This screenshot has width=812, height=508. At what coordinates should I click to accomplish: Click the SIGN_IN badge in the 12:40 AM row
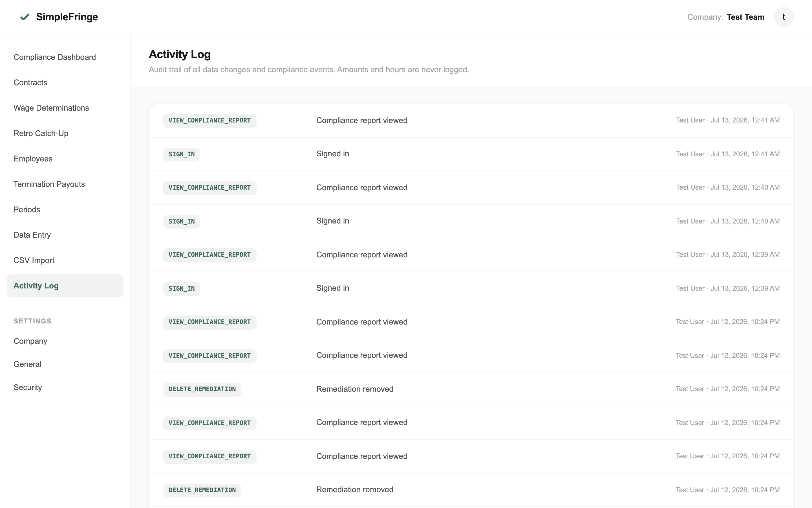coord(182,222)
